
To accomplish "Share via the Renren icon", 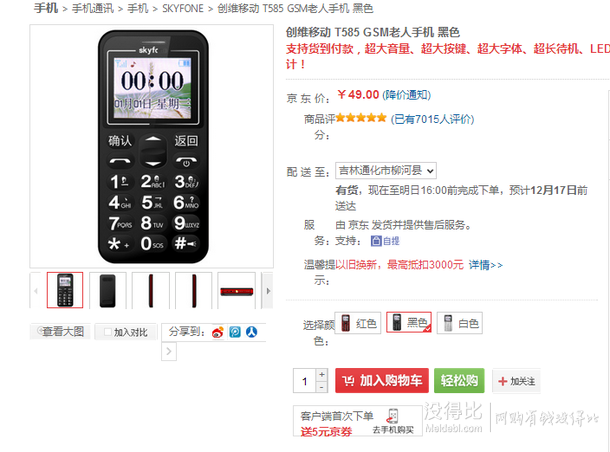I will coord(252,332).
